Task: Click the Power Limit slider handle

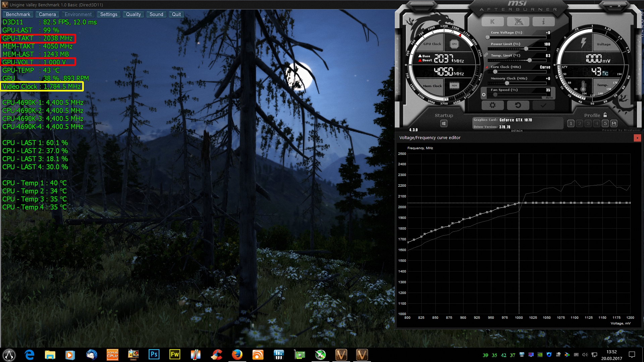Action: pos(526,49)
